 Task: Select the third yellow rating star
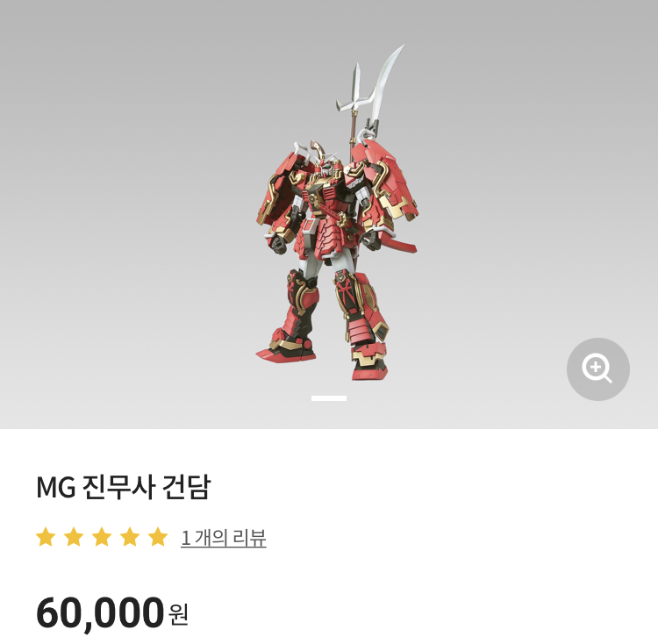click(102, 537)
